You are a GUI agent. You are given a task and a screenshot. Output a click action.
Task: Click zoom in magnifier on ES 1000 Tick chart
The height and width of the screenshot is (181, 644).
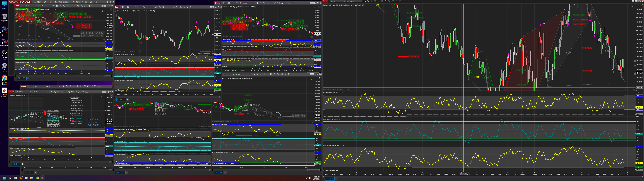(163, 7)
